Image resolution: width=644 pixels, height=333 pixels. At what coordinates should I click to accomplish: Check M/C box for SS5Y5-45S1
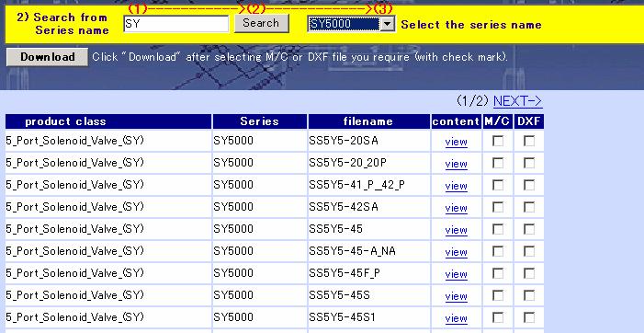click(498, 317)
